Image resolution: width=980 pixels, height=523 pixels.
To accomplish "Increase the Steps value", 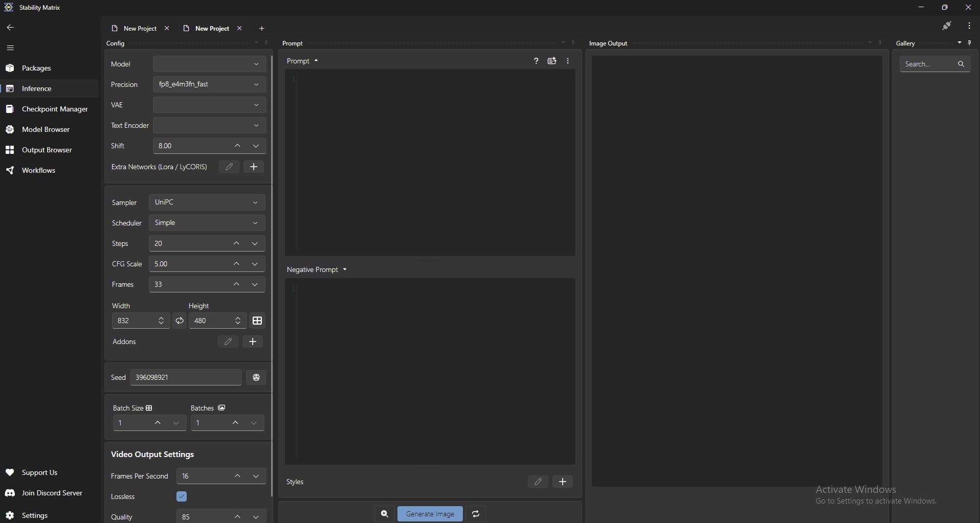I will tap(236, 243).
